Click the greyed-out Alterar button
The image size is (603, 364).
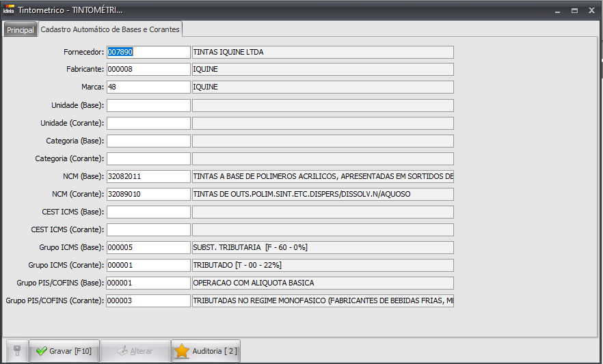pos(135,351)
